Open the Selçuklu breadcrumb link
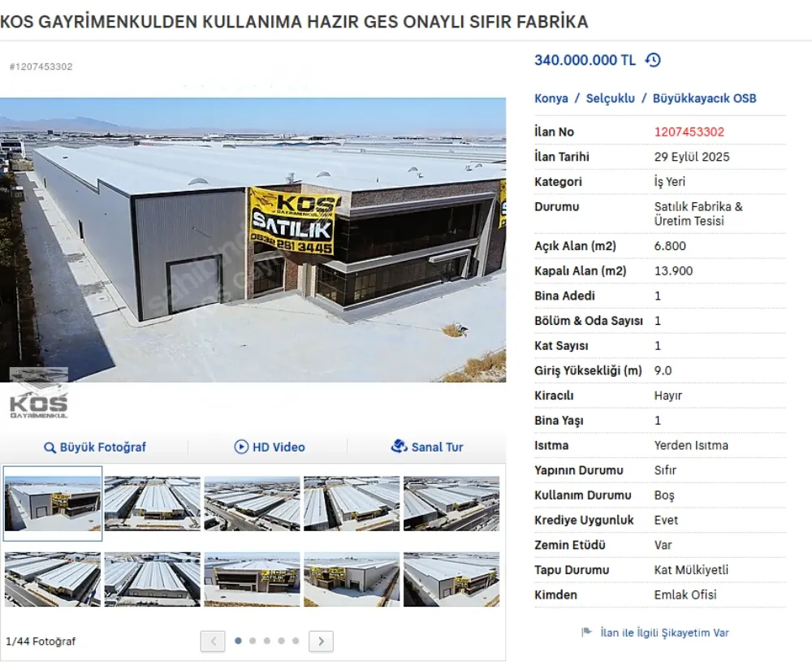The height and width of the screenshot is (670, 812). (x=610, y=98)
